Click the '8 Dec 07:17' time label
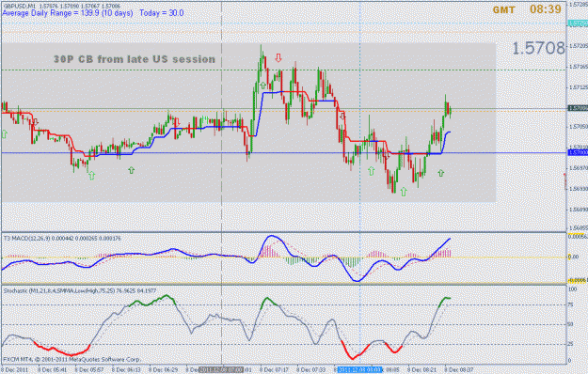The width and height of the screenshot is (588, 374). click(x=275, y=370)
